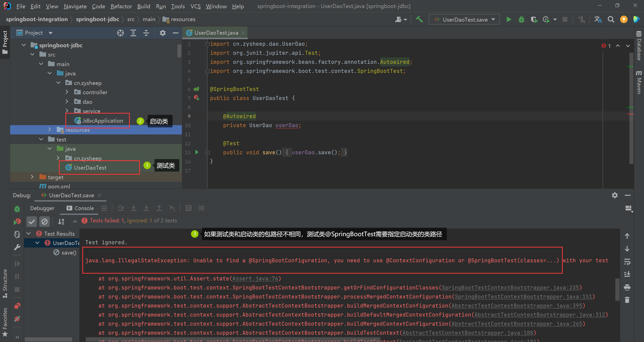Click Rerun Failed Tests icon in the debug panel
The width and height of the screenshot is (644, 342).
pyautogui.click(x=17, y=221)
